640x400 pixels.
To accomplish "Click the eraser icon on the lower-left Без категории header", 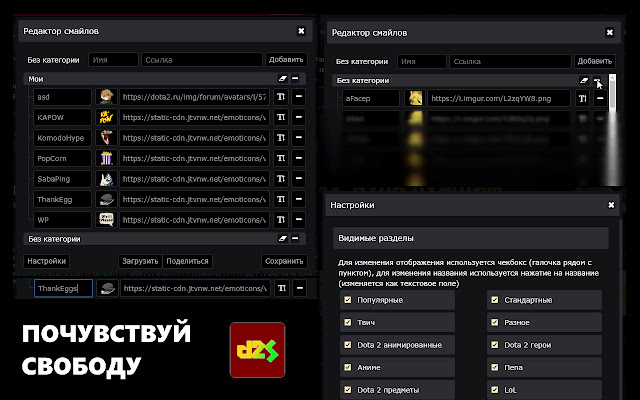I will point(282,238).
